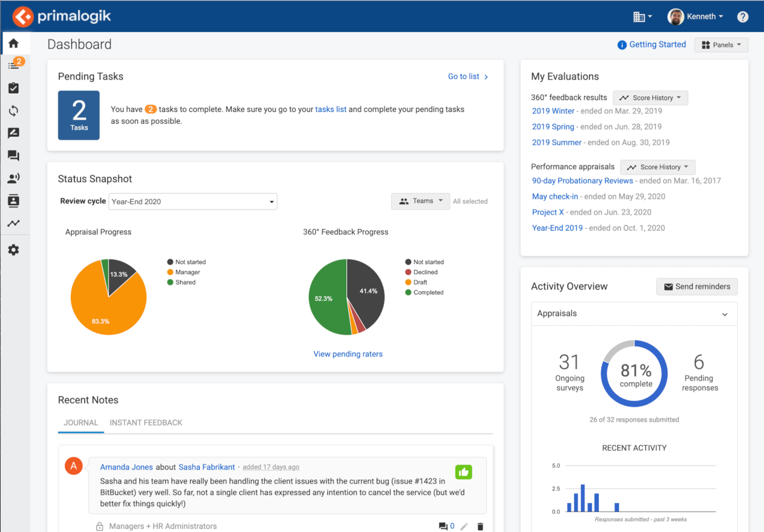
Task: Click the home icon in sidebar
Action: click(x=14, y=43)
